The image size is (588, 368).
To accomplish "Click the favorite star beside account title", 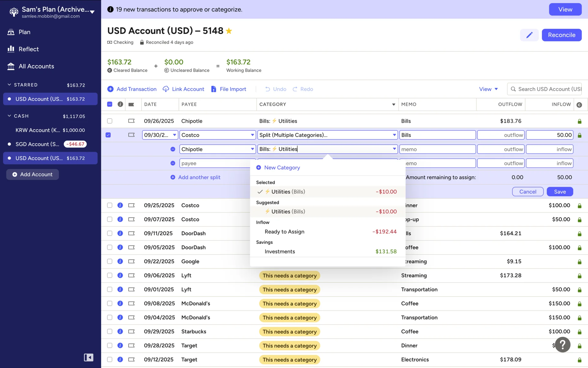I will (229, 31).
